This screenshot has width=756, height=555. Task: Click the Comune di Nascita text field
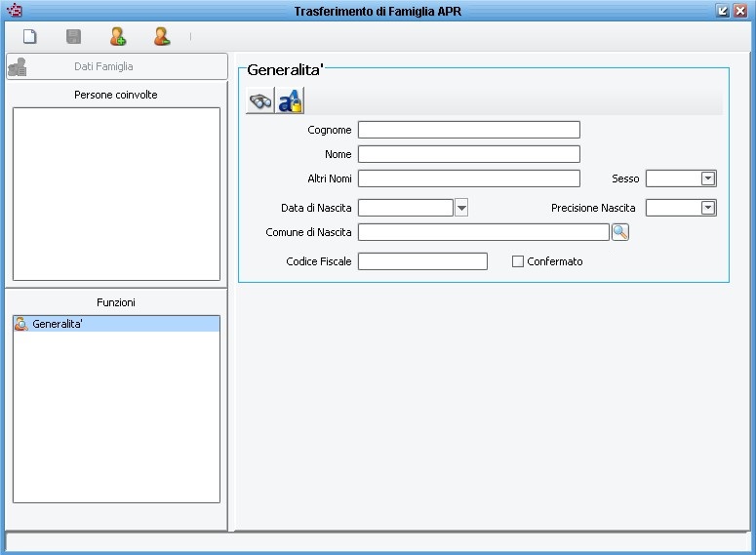pos(483,232)
